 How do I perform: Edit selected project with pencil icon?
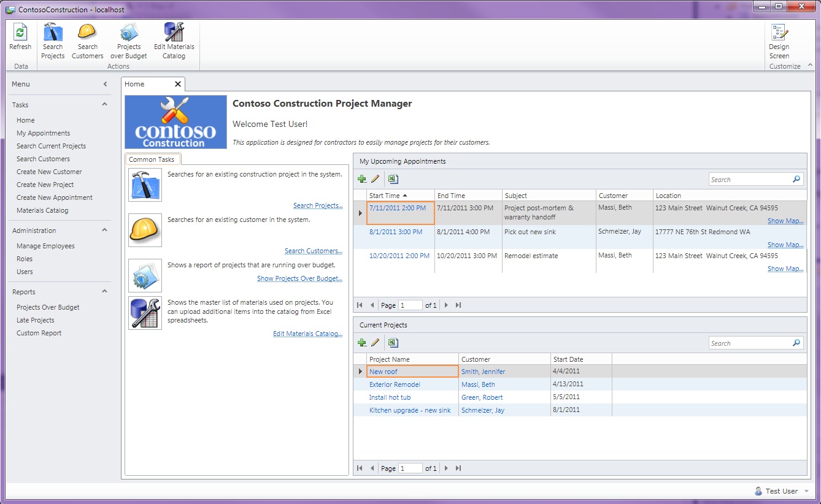point(376,343)
